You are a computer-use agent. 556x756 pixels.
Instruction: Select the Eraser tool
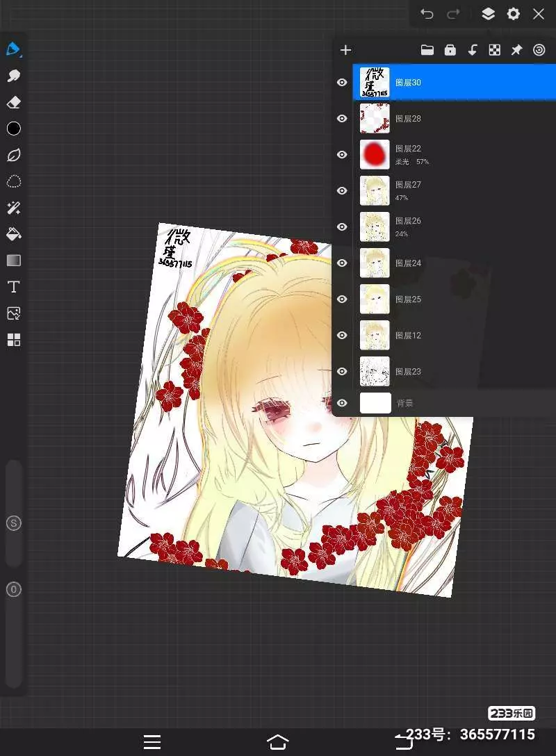click(14, 102)
